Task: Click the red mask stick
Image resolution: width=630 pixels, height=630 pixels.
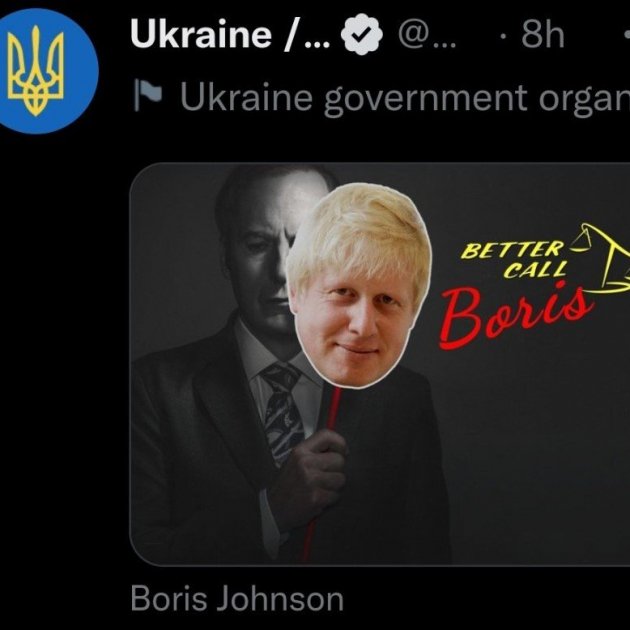Action: point(321,474)
